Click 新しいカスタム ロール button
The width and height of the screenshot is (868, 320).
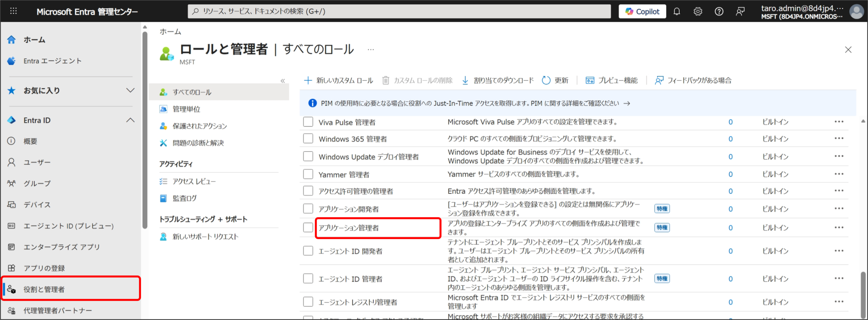coord(338,80)
